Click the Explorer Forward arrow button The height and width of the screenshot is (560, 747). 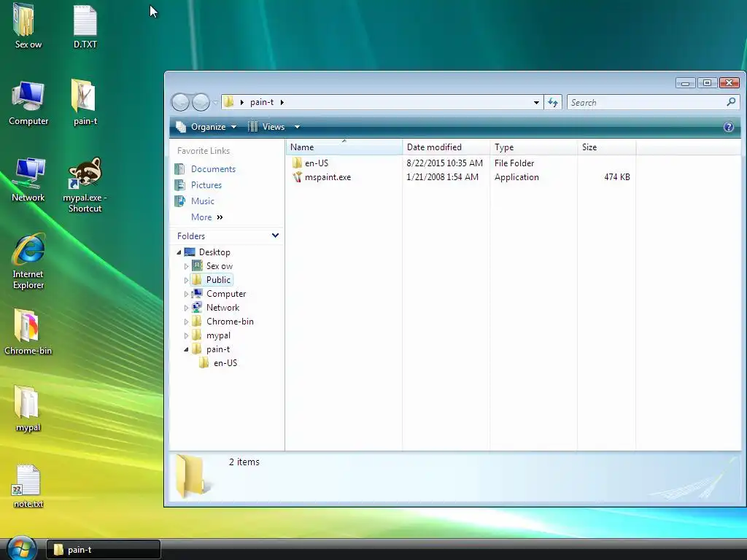click(201, 102)
